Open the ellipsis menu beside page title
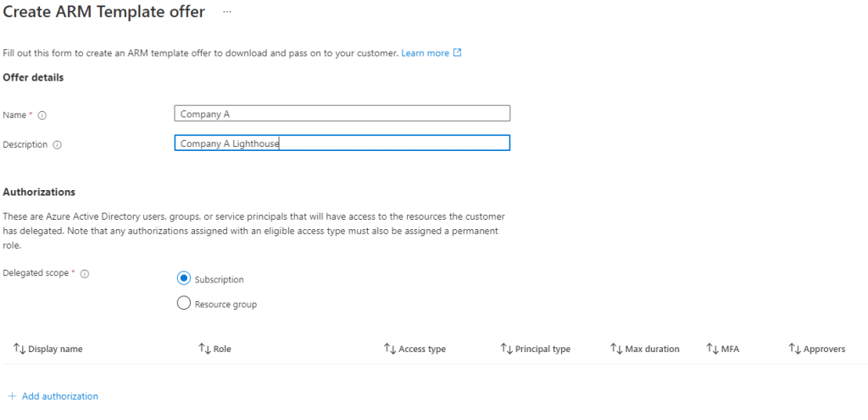Viewport: 868px width, 420px height. (x=226, y=12)
